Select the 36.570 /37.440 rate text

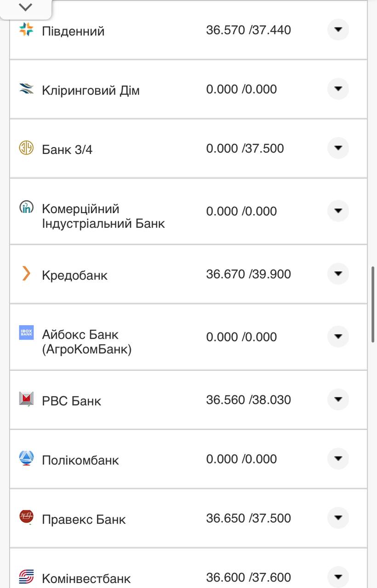coord(249,30)
